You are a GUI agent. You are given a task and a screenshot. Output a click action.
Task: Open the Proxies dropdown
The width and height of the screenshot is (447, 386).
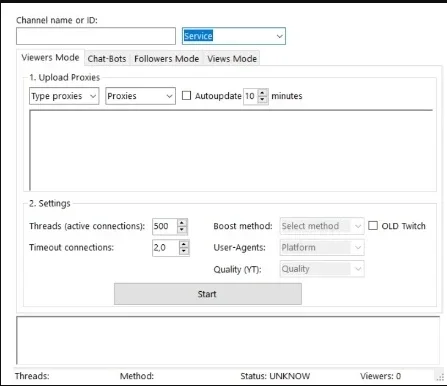pyautogui.click(x=140, y=96)
